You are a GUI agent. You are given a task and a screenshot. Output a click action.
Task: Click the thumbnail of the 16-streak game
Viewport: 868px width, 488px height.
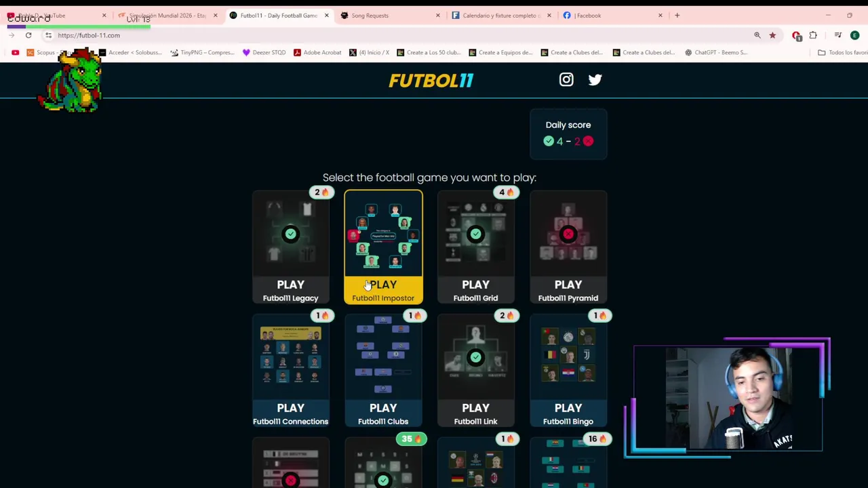568,464
